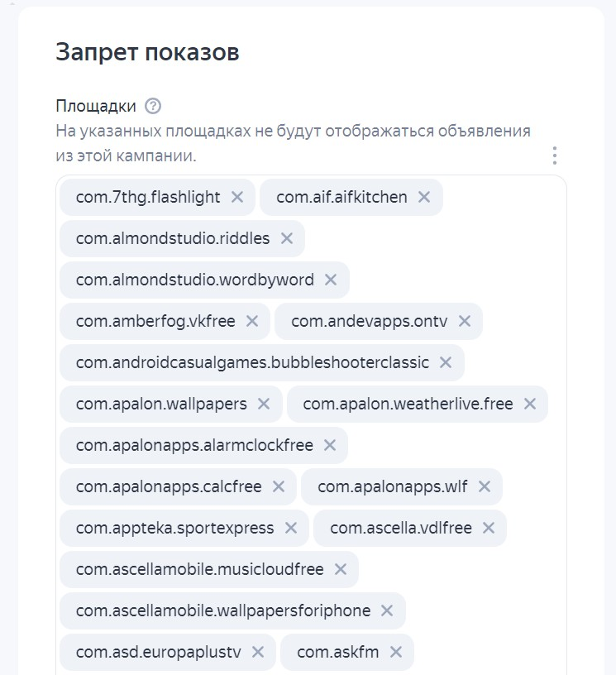Remove the com.aif.aifkitchen tag
Viewport: 616px width, 675px height.
(x=424, y=197)
